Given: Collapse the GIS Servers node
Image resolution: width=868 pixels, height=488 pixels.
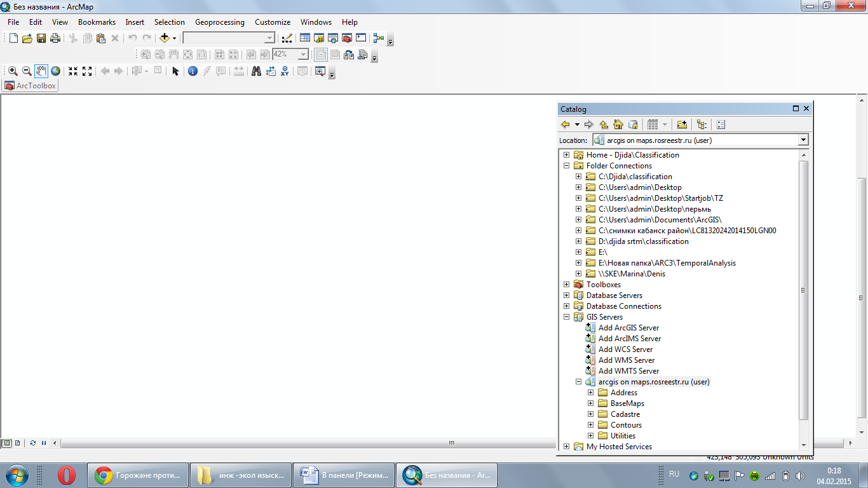Looking at the screenshot, I should pos(567,317).
